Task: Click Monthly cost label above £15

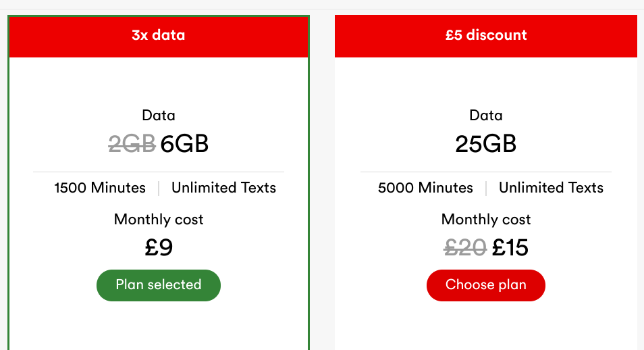Action: (x=486, y=220)
